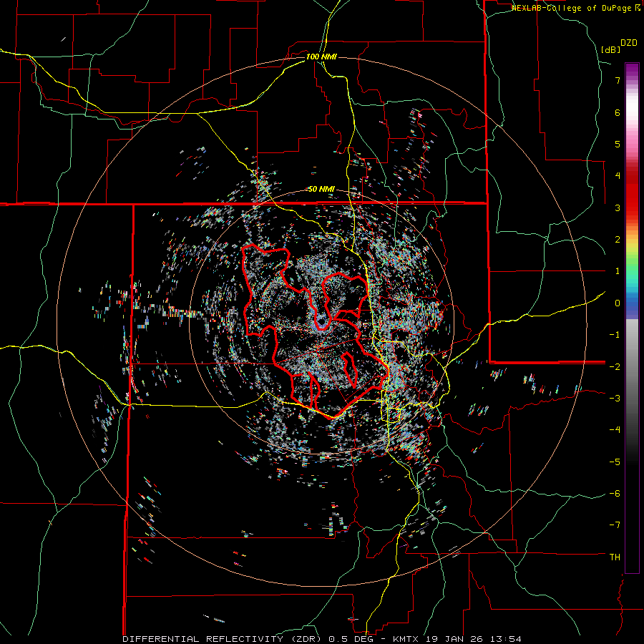Click the -3 value on the dB scale

[615, 399]
